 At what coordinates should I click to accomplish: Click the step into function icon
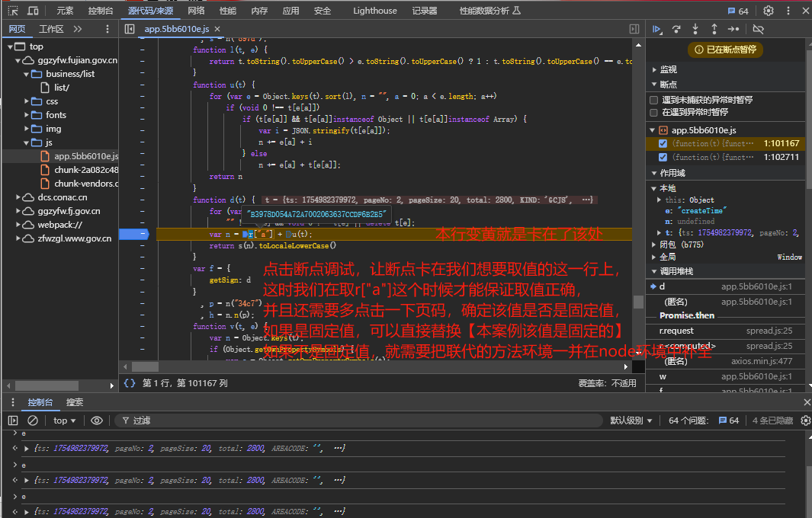(695, 29)
